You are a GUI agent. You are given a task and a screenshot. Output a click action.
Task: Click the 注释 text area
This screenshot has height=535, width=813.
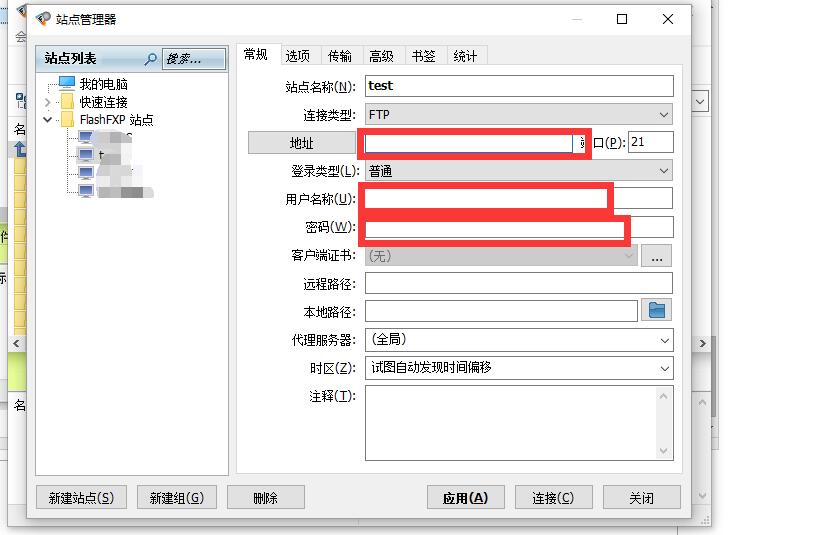pyautogui.click(x=511, y=423)
